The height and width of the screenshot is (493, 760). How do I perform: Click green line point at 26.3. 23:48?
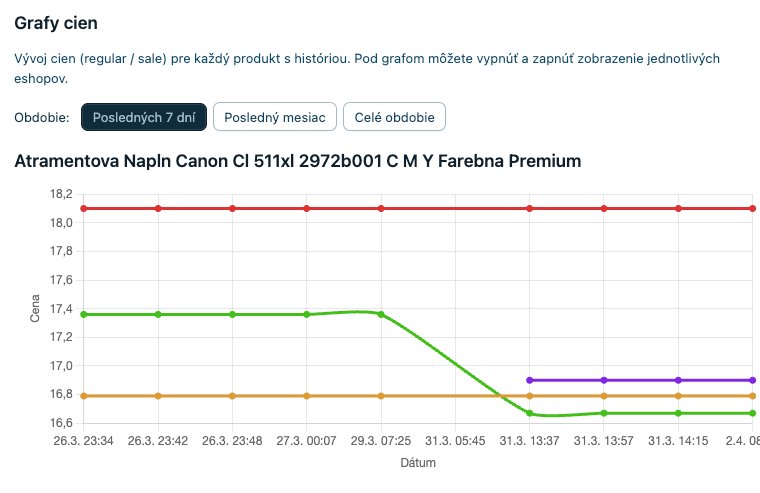click(232, 314)
